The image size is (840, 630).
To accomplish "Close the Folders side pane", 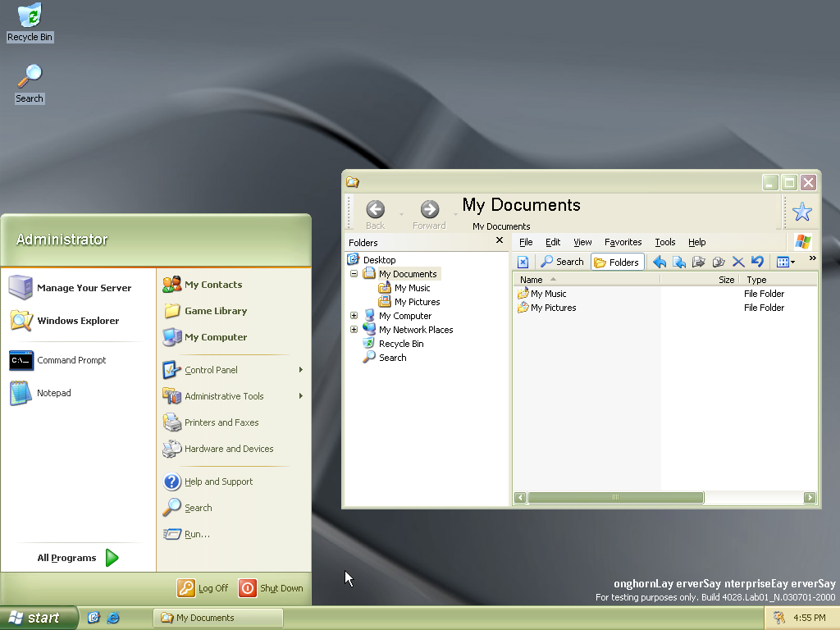I will (x=500, y=241).
